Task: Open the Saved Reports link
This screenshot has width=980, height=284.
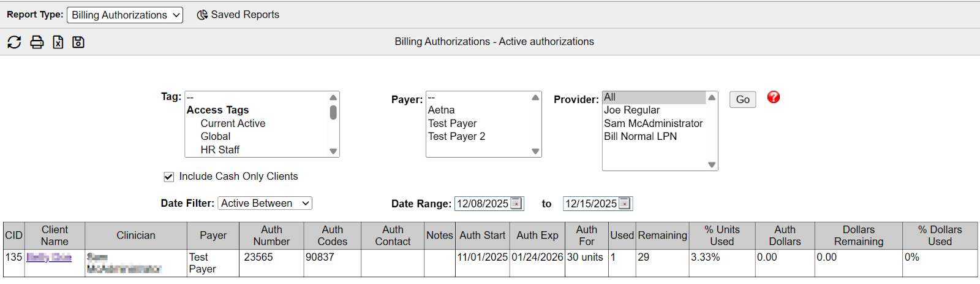Action: (238, 15)
